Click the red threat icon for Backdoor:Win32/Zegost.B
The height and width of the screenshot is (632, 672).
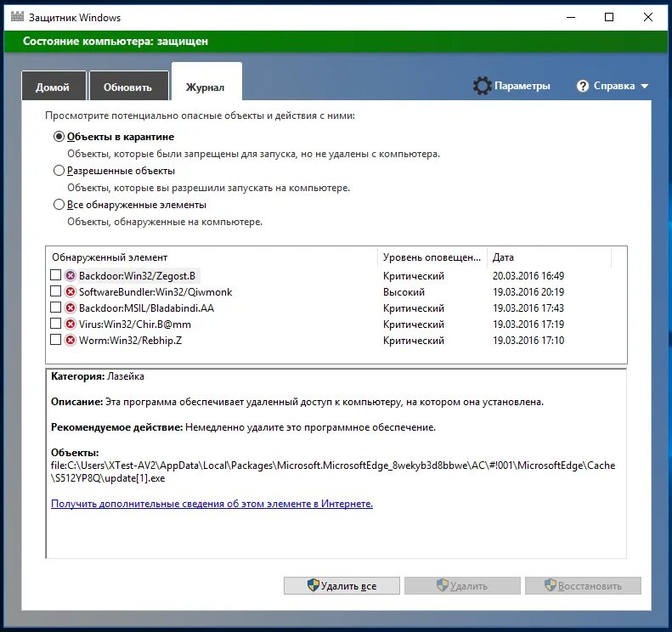click(x=71, y=275)
